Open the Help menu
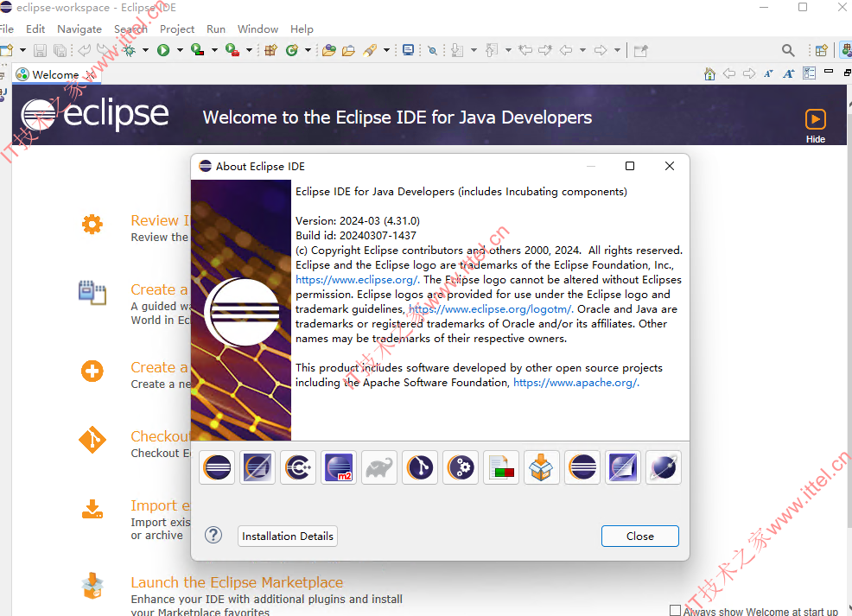 point(302,29)
